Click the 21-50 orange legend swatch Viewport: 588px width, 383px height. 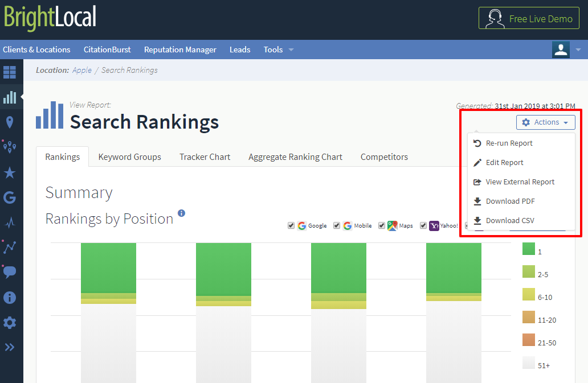pyautogui.click(x=529, y=340)
